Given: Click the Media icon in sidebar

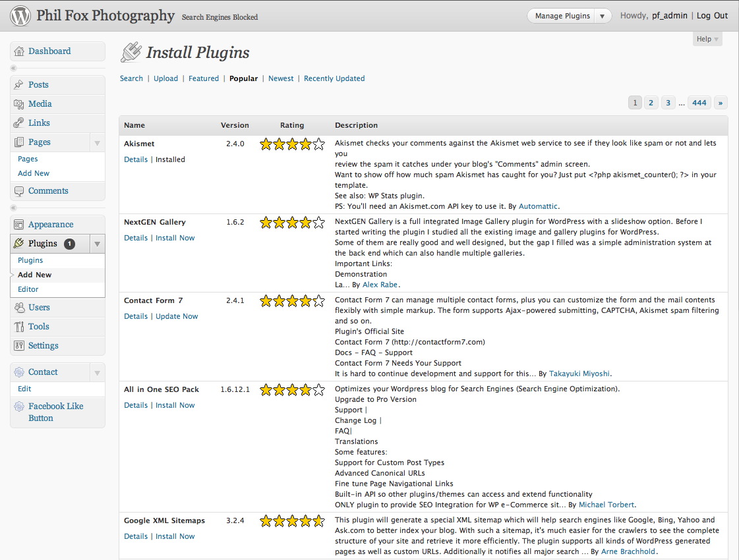Looking at the screenshot, I should 19,104.
